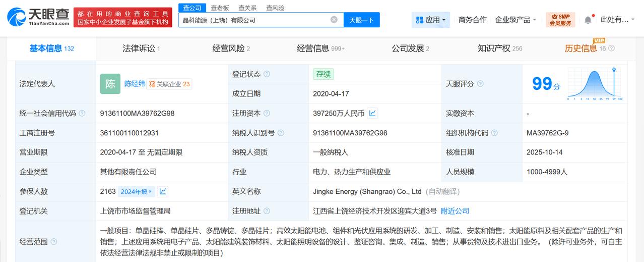This screenshot has width=644, height=262.
Task: Open the 商务合作 link
Action: pyautogui.click(x=473, y=20)
